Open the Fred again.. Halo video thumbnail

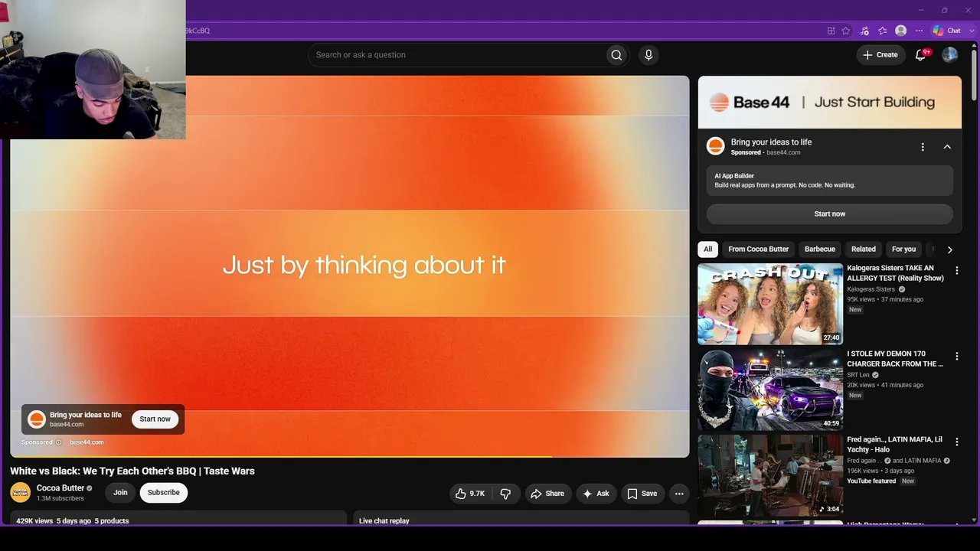point(770,475)
